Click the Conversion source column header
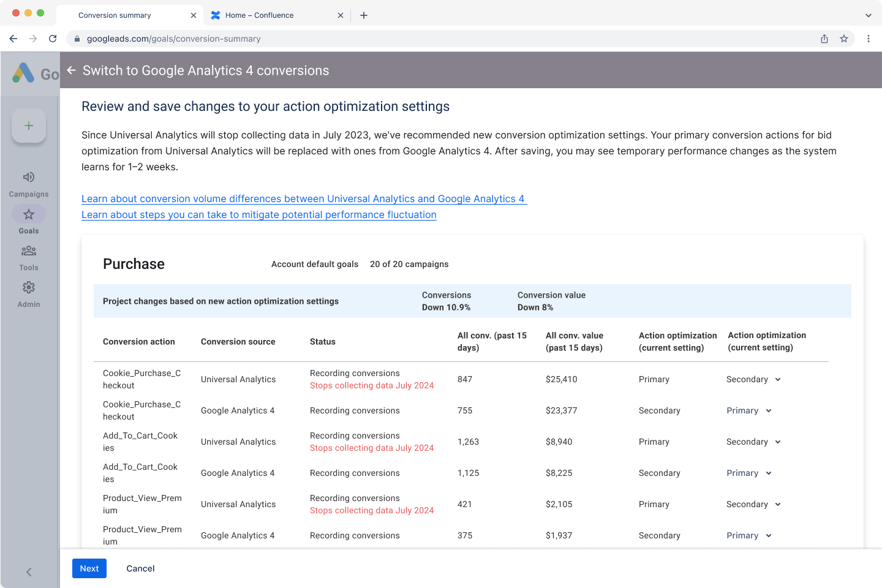The height and width of the screenshot is (588, 882). coord(238,342)
